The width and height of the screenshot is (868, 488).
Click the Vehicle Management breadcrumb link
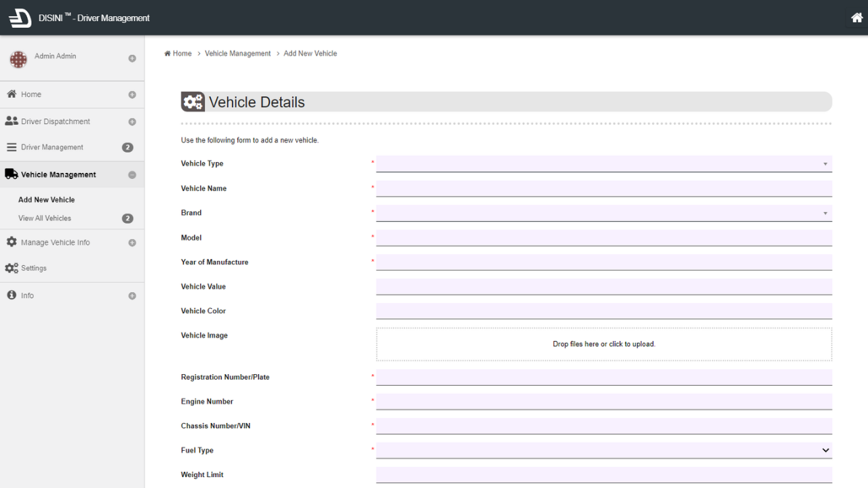tap(237, 54)
